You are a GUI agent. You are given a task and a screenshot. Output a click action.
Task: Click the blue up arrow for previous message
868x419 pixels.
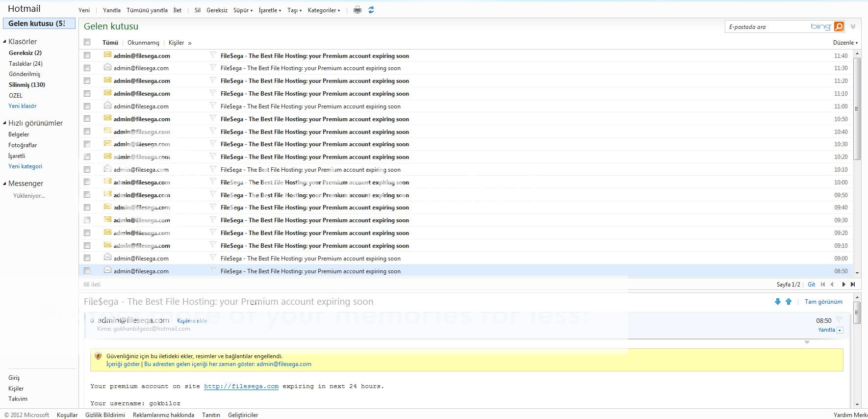click(x=789, y=302)
